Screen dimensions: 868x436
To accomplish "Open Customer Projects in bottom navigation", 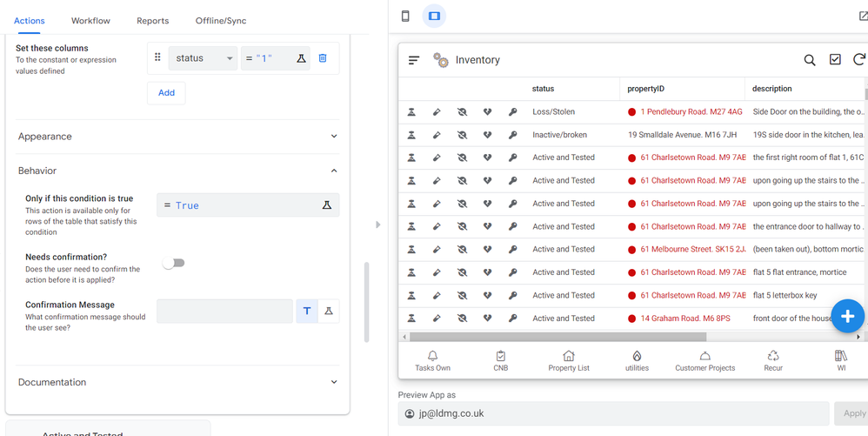I will 705,360.
